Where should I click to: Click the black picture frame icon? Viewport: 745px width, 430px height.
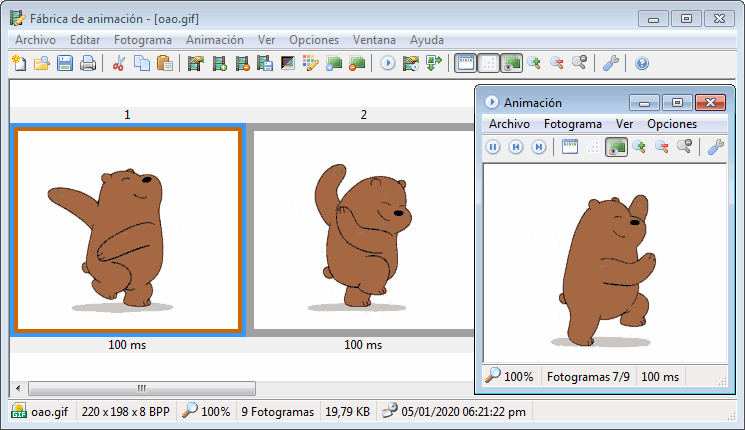click(x=288, y=63)
